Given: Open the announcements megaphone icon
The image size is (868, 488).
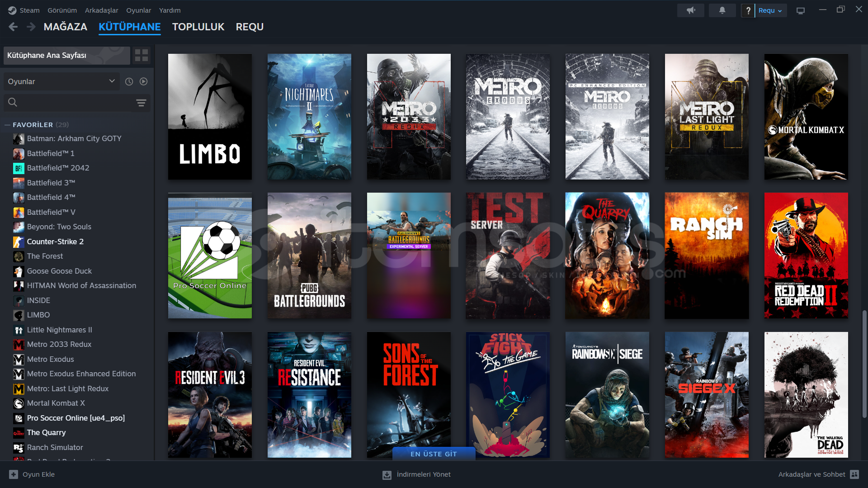Looking at the screenshot, I should tap(690, 10).
